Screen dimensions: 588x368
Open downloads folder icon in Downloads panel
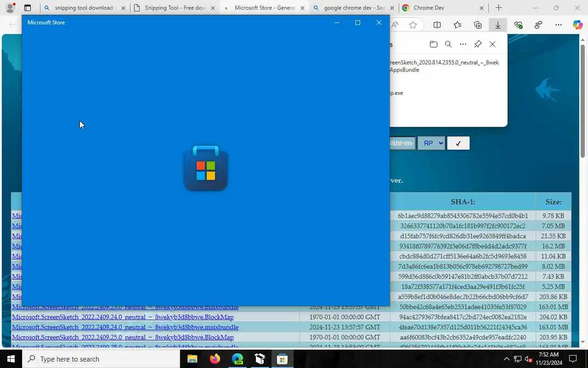433,44
